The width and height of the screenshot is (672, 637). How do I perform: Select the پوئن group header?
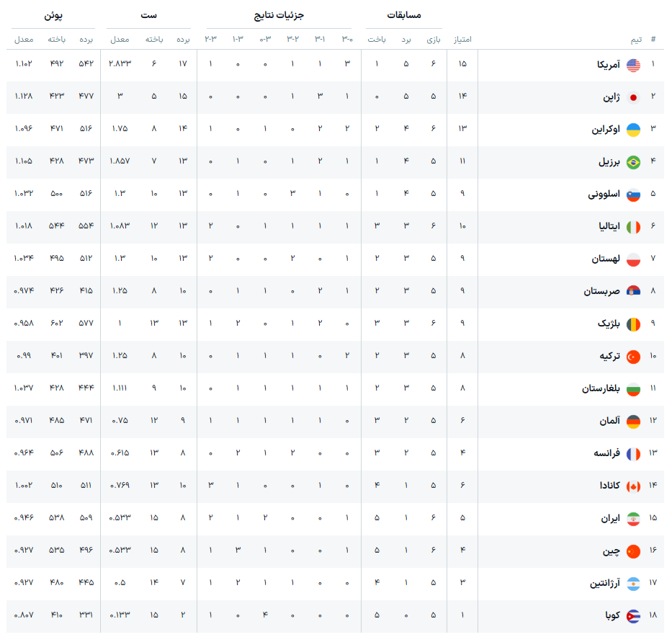[x=53, y=16]
